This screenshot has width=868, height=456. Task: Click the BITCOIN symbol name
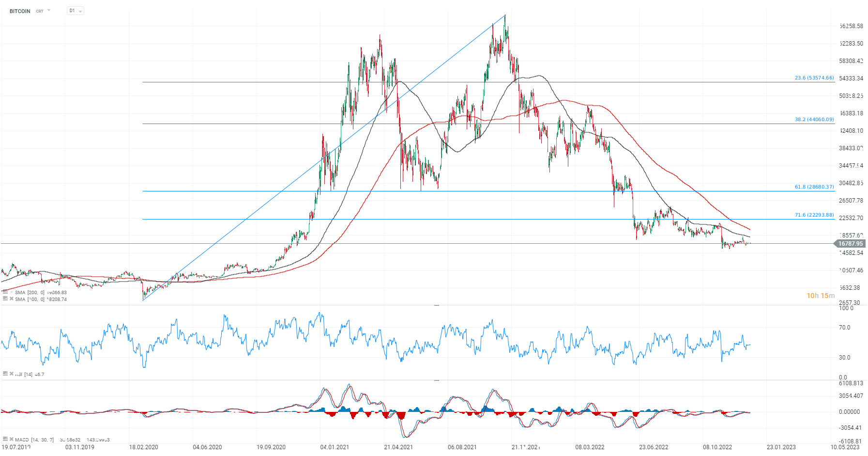pyautogui.click(x=20, y=11)
